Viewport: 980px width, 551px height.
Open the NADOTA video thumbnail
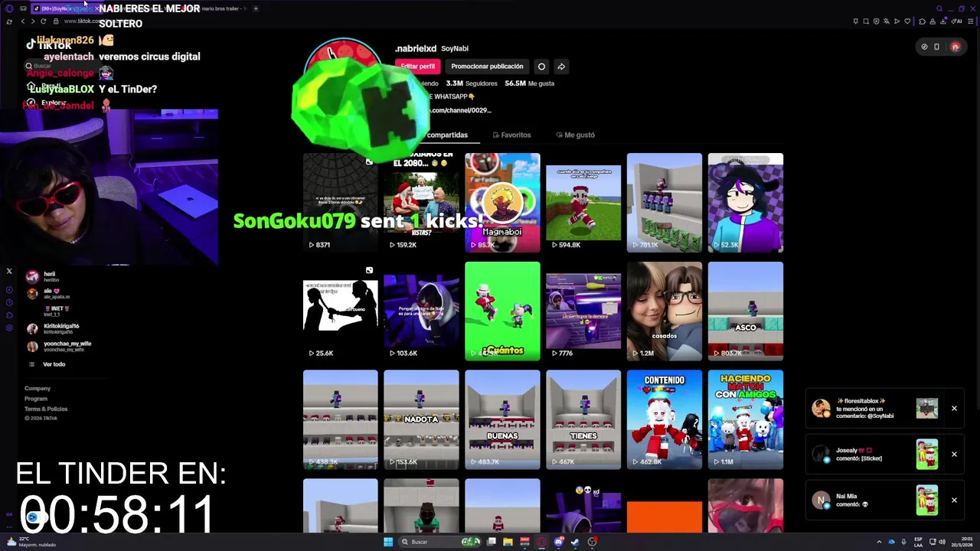421,420
